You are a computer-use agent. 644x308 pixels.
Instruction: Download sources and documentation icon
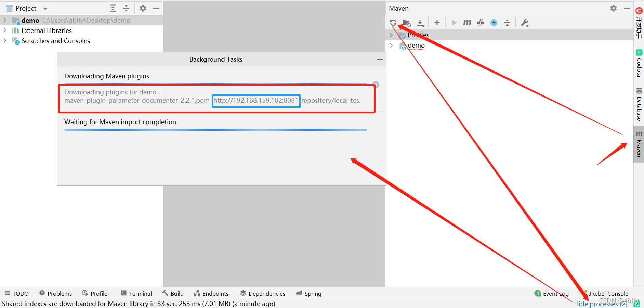pyautogui.click(x=420, y=23)
